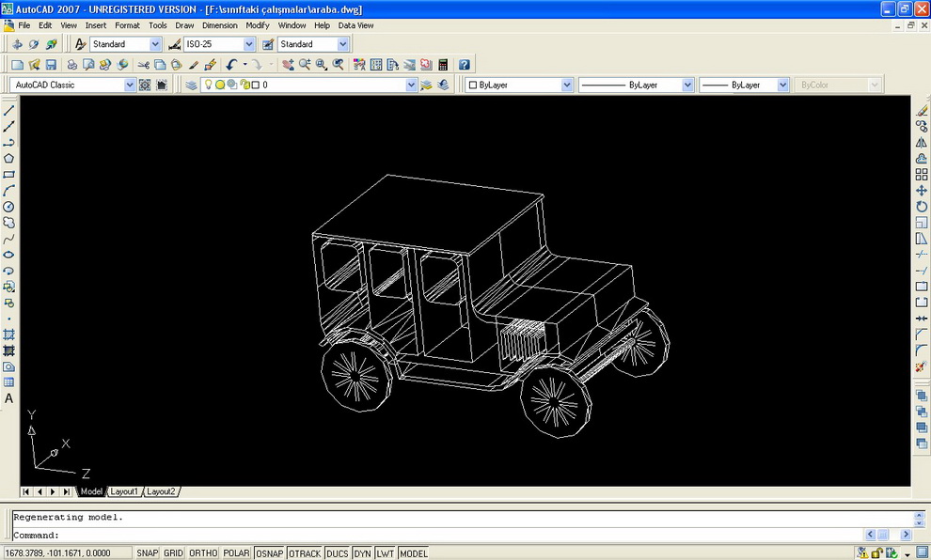This screenshot has height=560, width=931.
Task: Open the Layer Properties Manager icon
Action: (x=191, y=85)
